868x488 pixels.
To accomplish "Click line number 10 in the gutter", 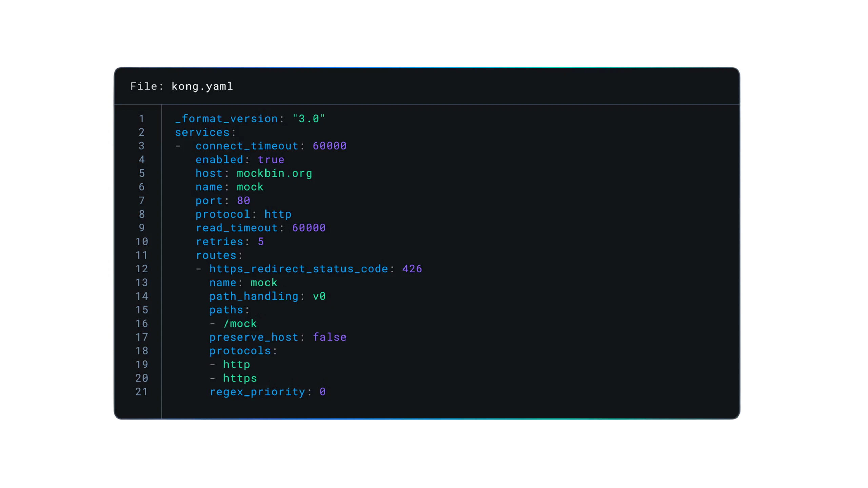I will pyautogui.click(x=142, y=242).
